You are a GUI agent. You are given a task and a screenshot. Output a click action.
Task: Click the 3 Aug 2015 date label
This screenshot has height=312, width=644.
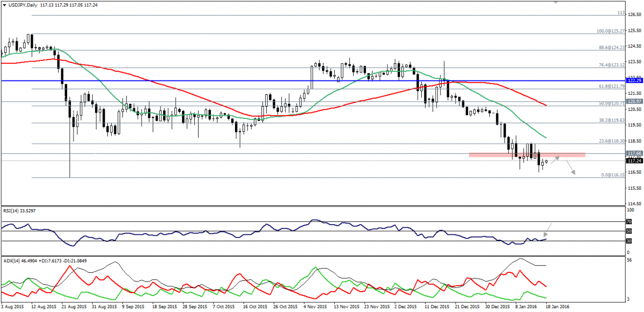(x=13, y=306)
